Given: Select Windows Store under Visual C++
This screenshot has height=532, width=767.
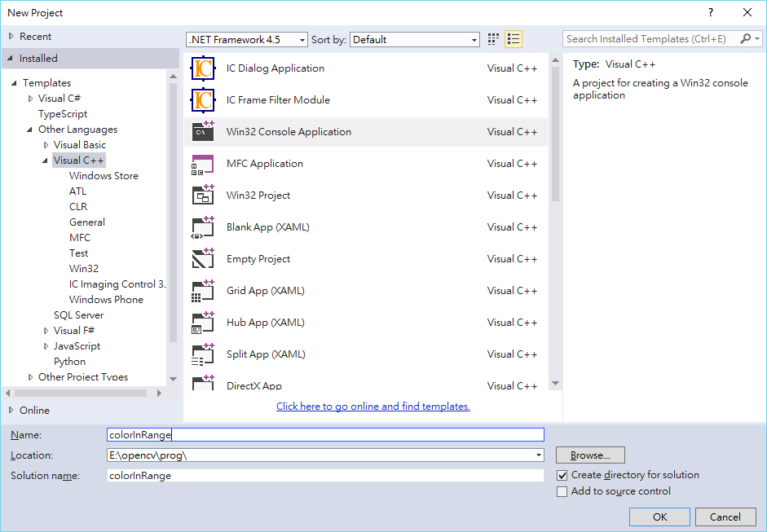Looking at the screenshot, I should [x=104, y=175].
